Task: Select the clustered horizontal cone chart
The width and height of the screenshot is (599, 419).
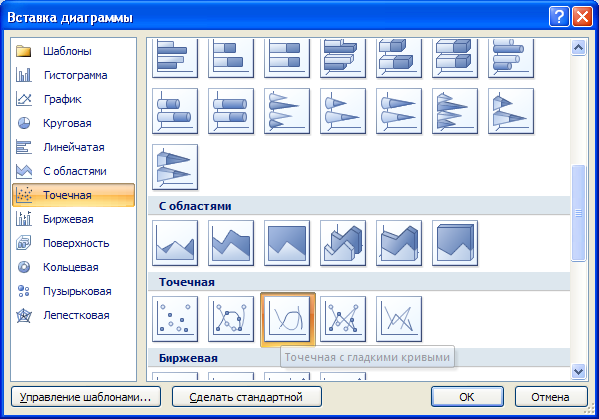Action: point(287,111)
